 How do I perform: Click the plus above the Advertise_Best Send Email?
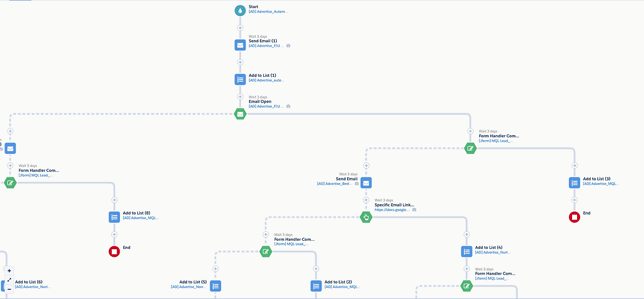tap(366, 165)
